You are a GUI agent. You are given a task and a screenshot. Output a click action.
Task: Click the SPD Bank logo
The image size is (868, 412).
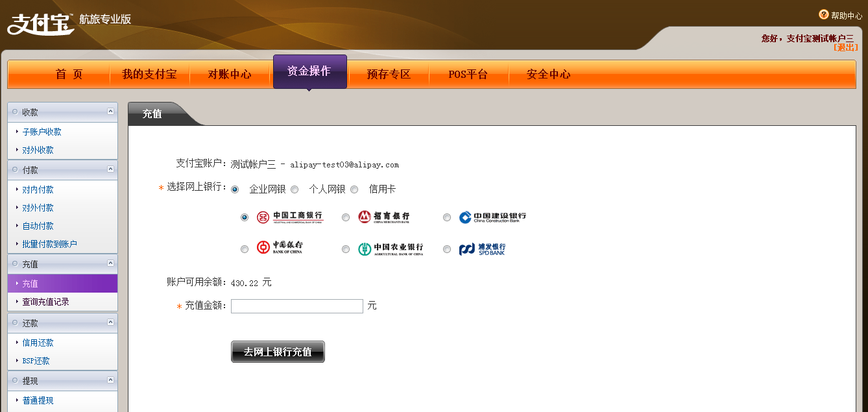(x=482, y=248)
